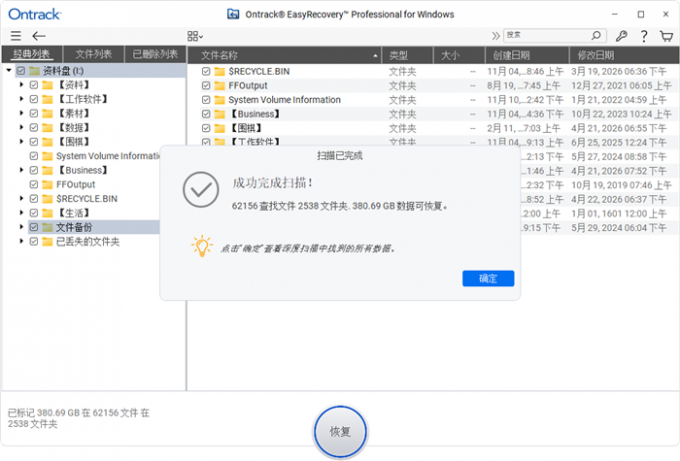The height and width of the screenshot is (461, 680).
Task: Sort by 大小 column header
Action: (x=459, y=56)
